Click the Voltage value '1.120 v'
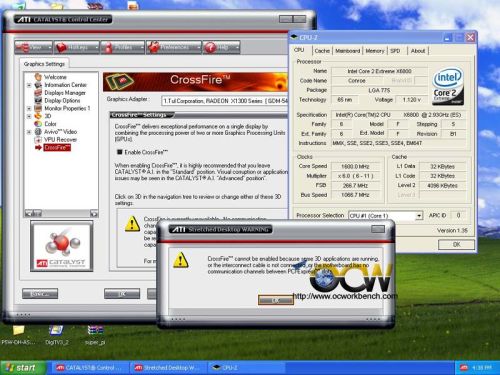This screenshot has height=375, width=500. pos(412,100)
